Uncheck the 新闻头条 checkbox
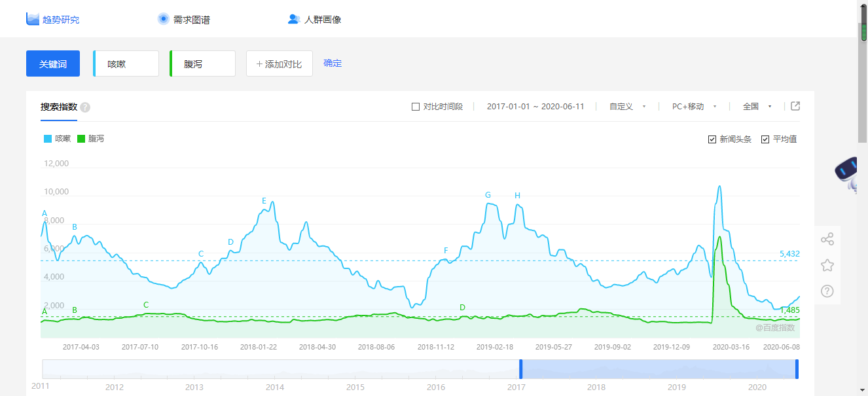 (x=712, y=139)
